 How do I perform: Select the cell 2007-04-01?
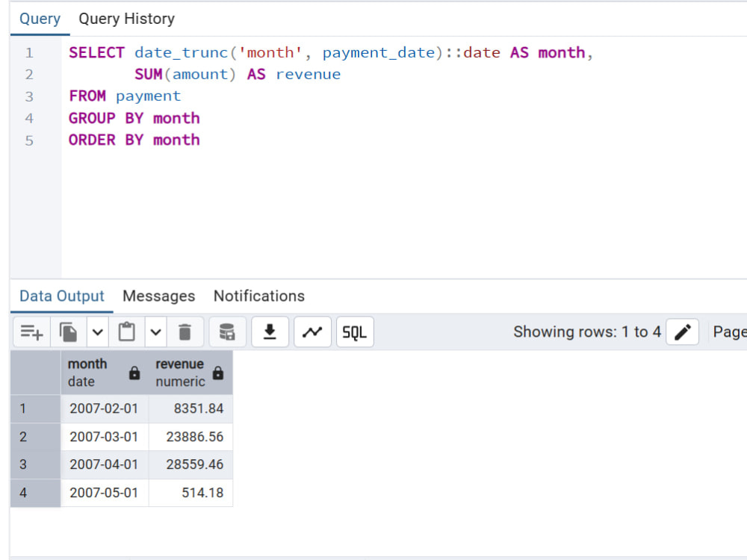point(105,464)
